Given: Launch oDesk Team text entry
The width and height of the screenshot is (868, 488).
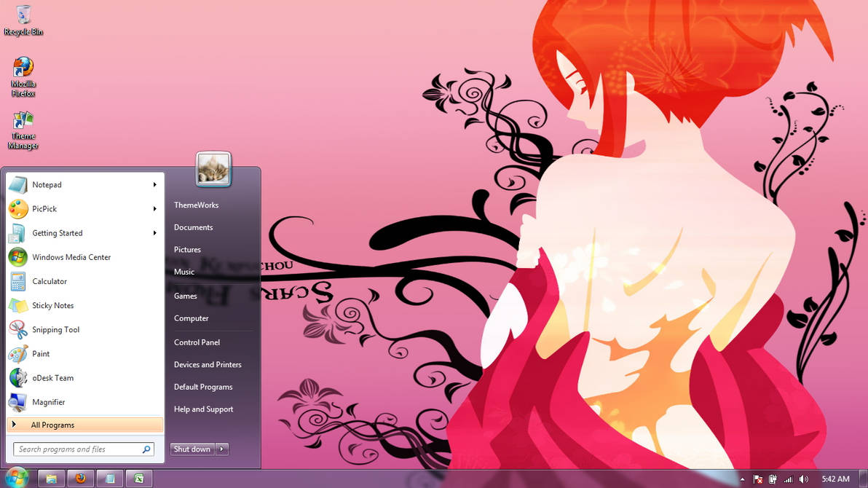Looking at the screenshot, I should pos(52,378).
